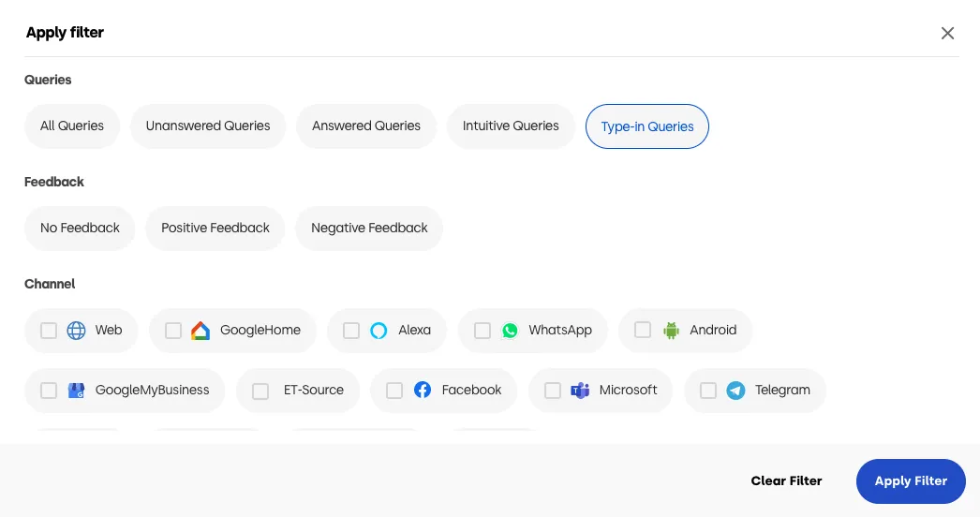Close the Apply filter dialog
This screenshot has width=980, height=517.
point(947,33)
